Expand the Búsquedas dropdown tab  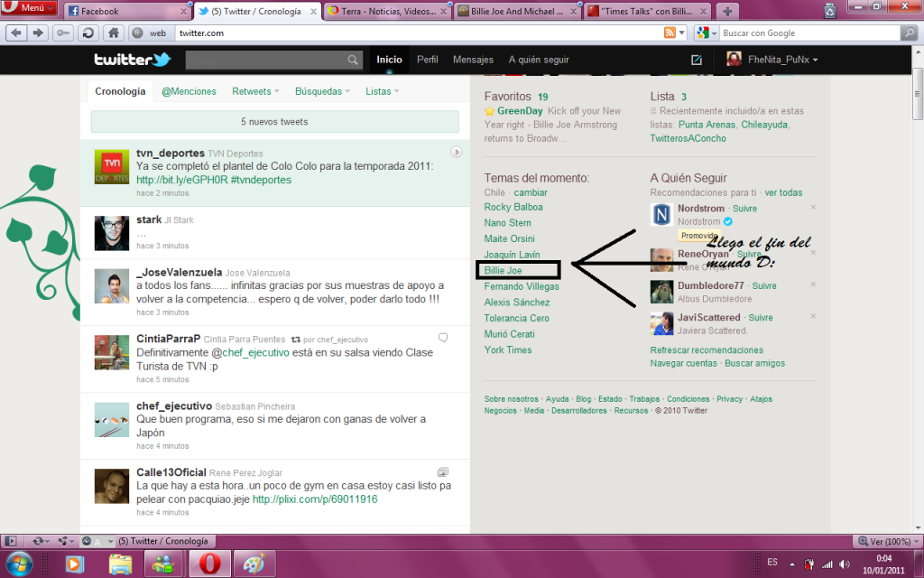point(322,91)
